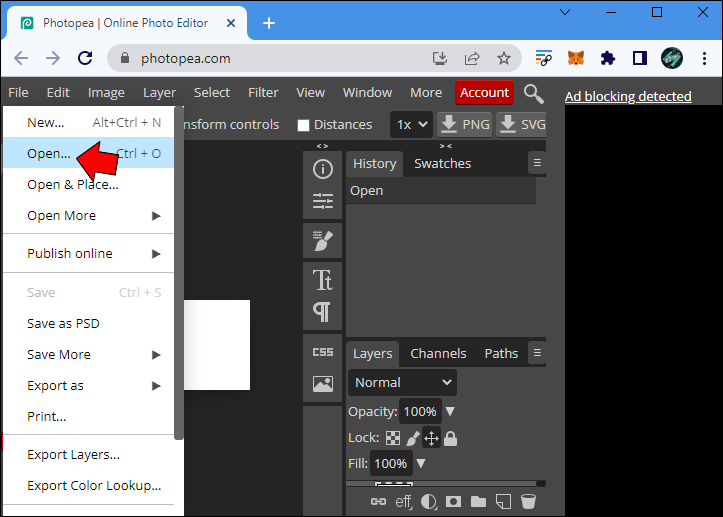Export quickly as SVG
Viewport: 723px width, 517px height.
click(x=522, y=125)
